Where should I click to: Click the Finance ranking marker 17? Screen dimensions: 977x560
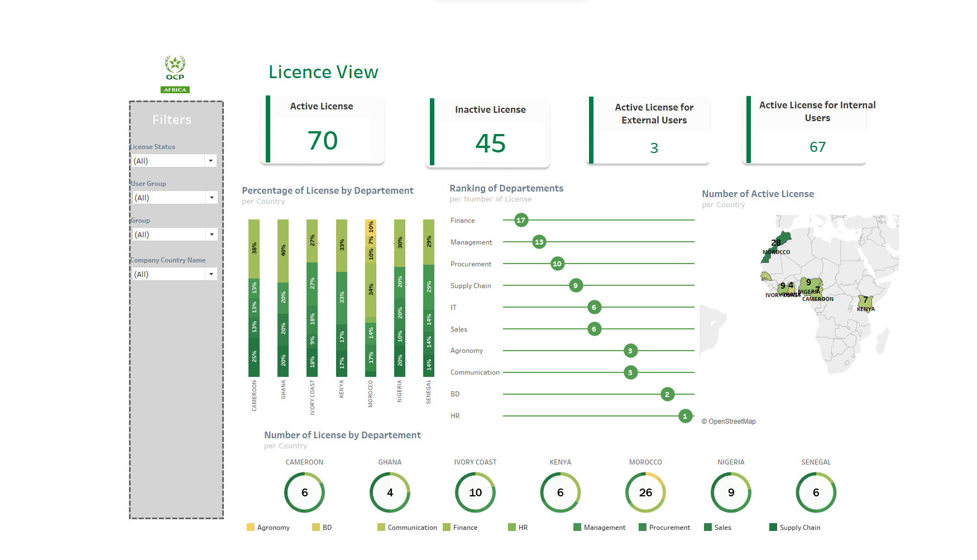tap(521, 220)
